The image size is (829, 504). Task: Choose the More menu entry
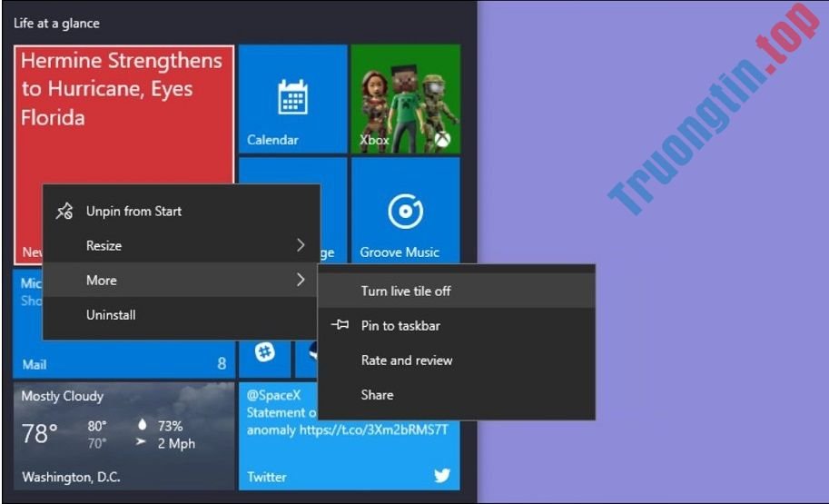[181, 280]
